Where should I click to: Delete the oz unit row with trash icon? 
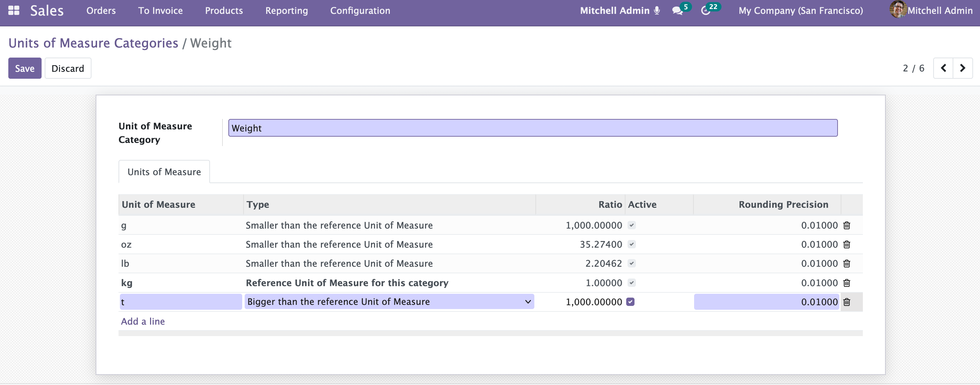847,245
